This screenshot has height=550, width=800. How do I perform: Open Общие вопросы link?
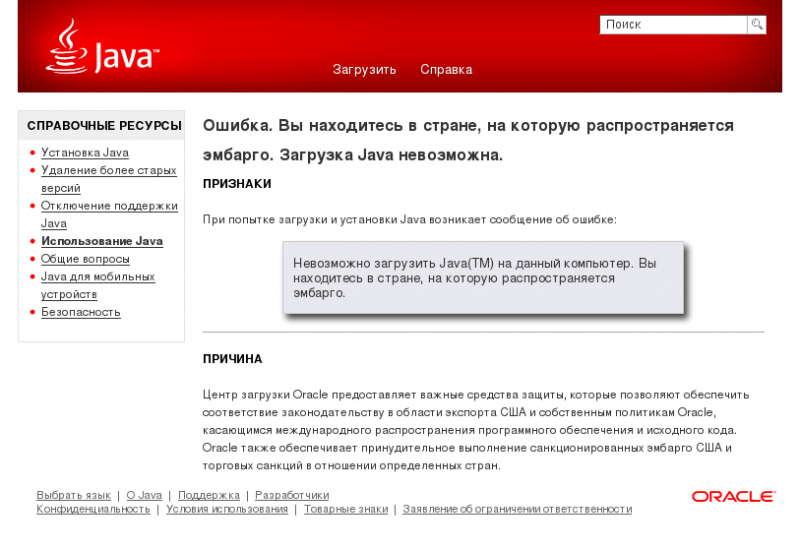(x=85, y=259)
